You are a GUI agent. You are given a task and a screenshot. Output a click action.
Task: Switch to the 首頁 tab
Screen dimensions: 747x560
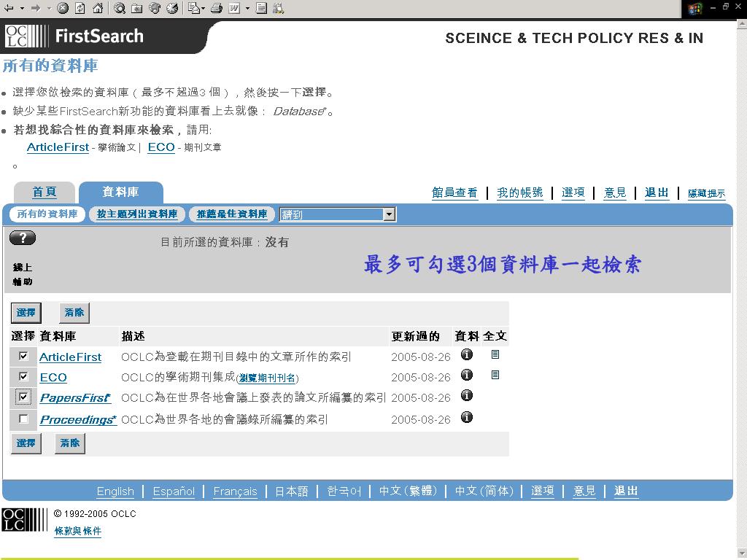point(44,192)
